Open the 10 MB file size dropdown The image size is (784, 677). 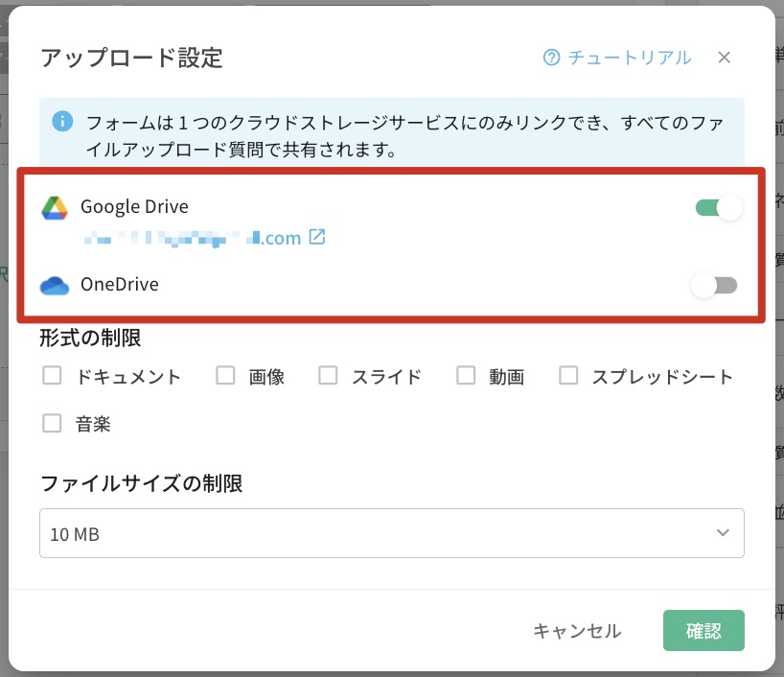click(x=392, y=533)
